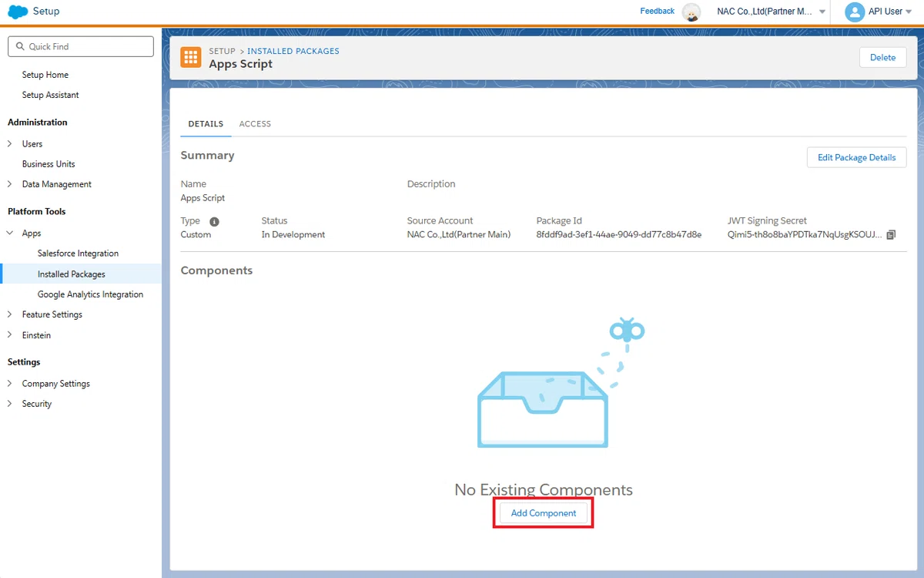Open the Feedback link
This screenshot has width=924, height=578.
click(658, 12)
